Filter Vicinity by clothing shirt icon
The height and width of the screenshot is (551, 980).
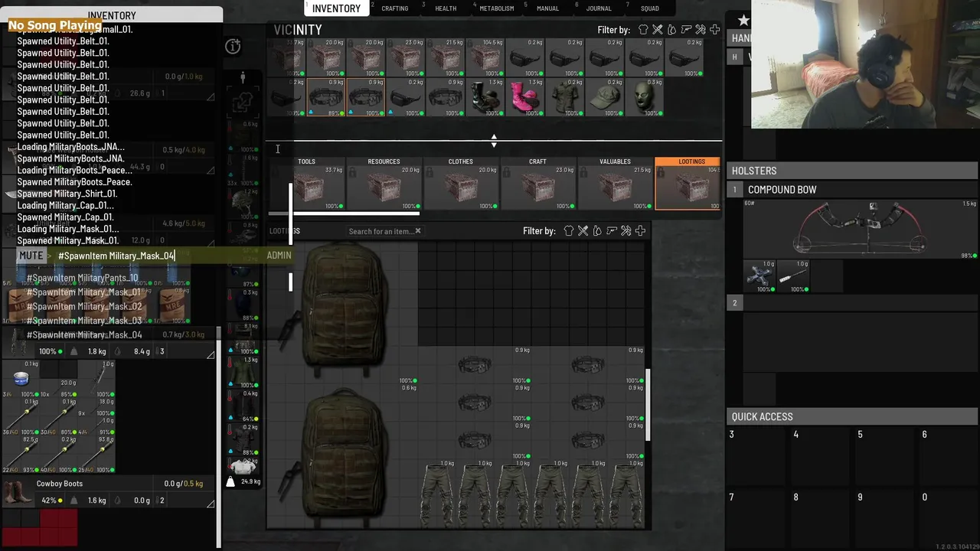tap(643, 30)
